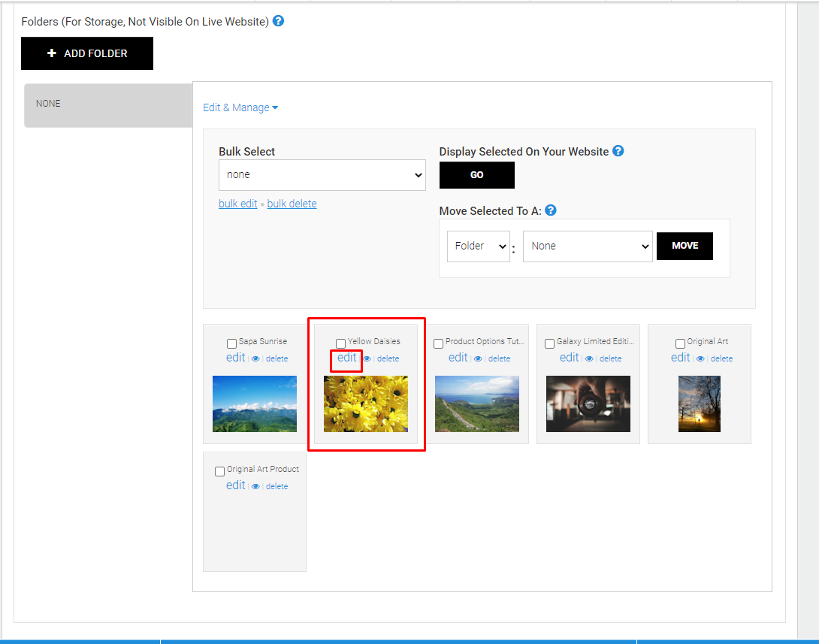Screen dimensions: 819x644
Task: Select the NONE folder in sidebar
Action: [107, 104]
